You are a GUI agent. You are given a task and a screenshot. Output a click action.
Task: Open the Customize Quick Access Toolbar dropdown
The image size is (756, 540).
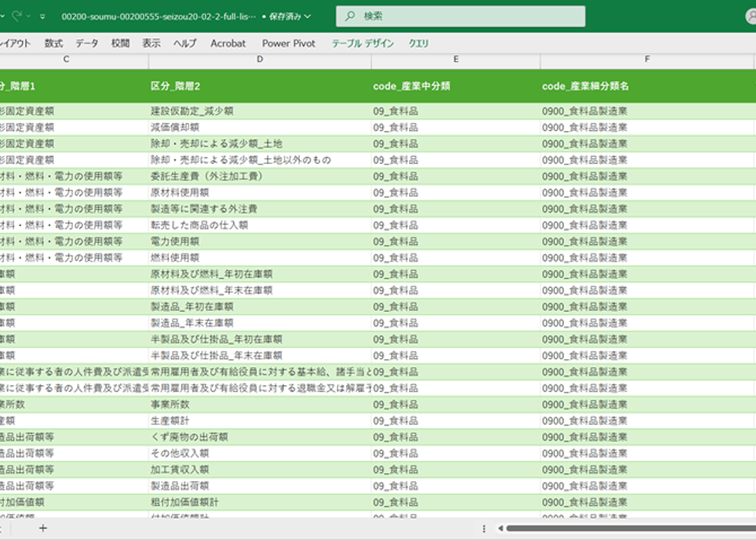[x=43, y=16]
